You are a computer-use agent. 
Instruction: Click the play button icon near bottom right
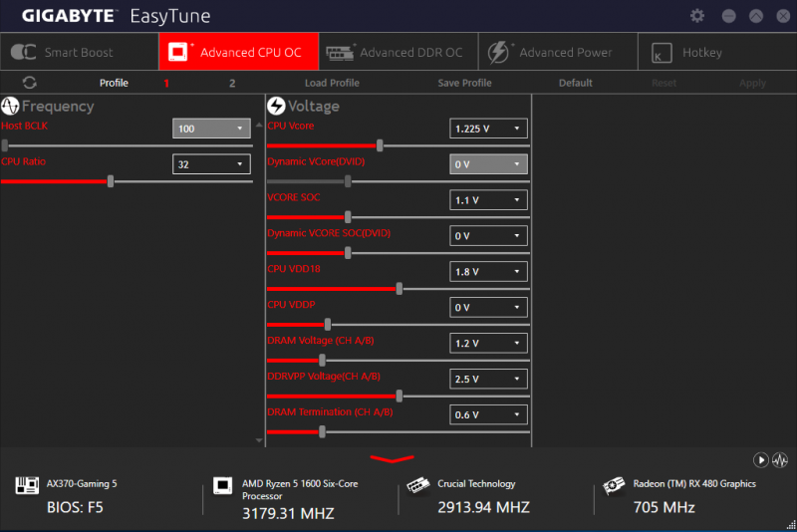click(760, 460)
